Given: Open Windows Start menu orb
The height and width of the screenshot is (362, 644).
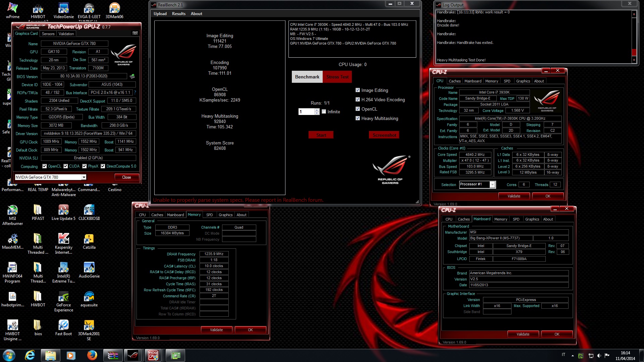Looking at the screenshot, I should (9, 355).
